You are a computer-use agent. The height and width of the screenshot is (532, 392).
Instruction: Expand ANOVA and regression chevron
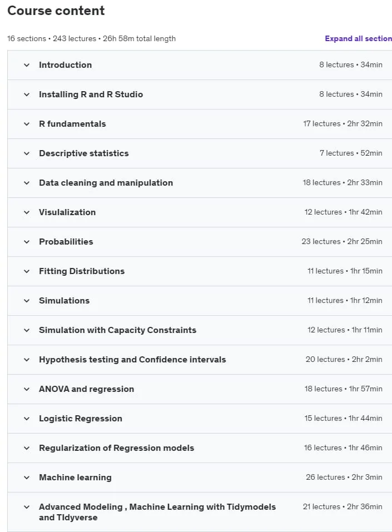point(27,390)
